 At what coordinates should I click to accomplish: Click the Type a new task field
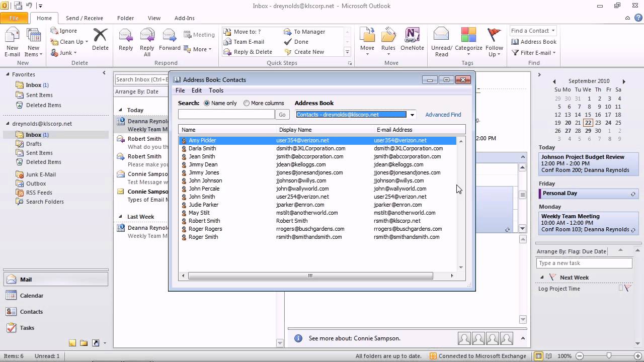(x=584, y=263)
